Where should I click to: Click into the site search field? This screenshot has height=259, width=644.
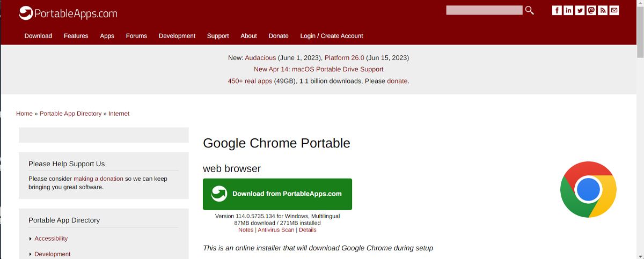(x=484, y=10)
